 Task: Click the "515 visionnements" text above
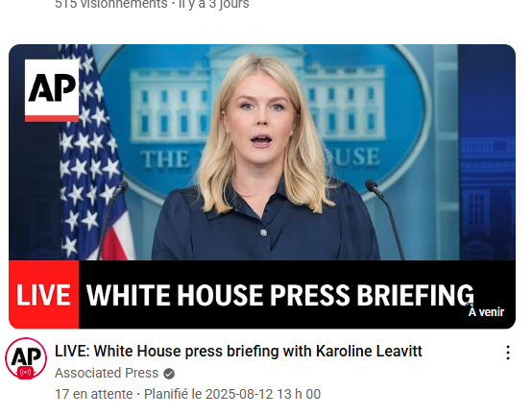click(111, 4)
